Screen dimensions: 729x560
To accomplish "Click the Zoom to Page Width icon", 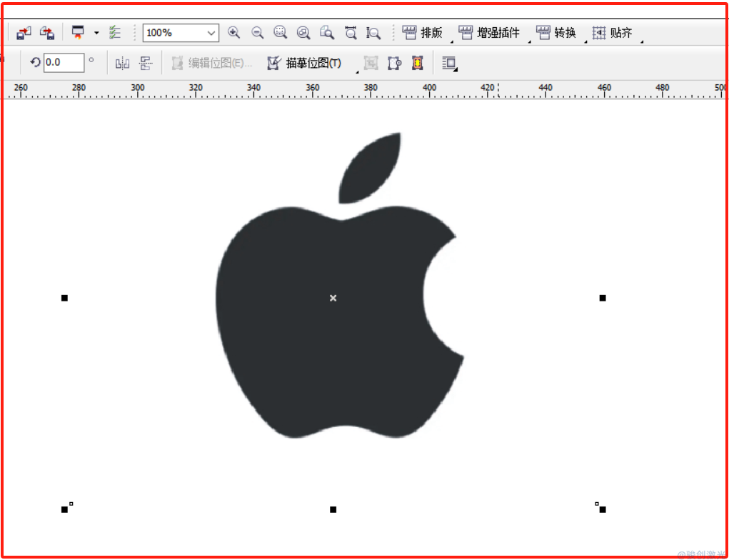I will point(351,33).
